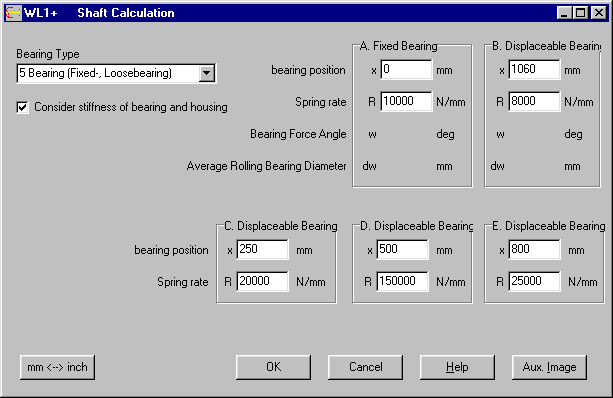The width and height of the screenshot is (613, 398).
Task: Click Bearing C spring rate field showing 20000
Action: click(x=262, y=281)
